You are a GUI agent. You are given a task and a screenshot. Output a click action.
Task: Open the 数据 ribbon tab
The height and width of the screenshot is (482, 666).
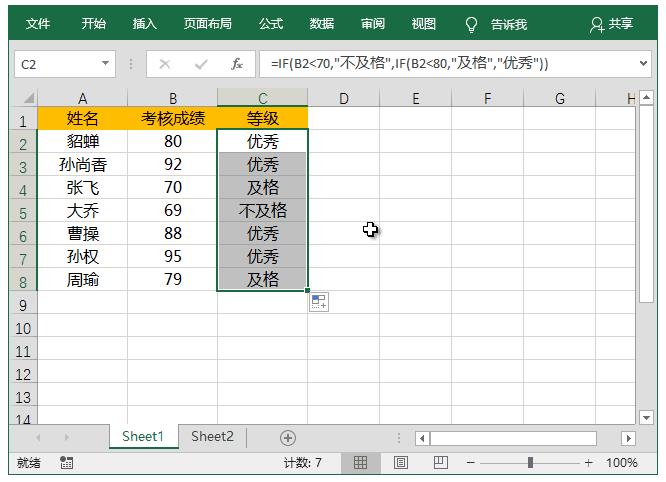click(322, 24)
